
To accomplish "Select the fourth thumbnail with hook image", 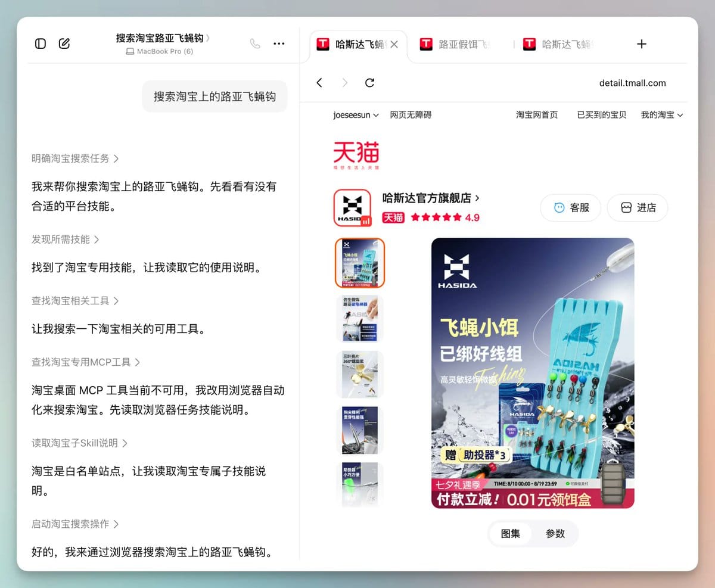I will 360,431.
